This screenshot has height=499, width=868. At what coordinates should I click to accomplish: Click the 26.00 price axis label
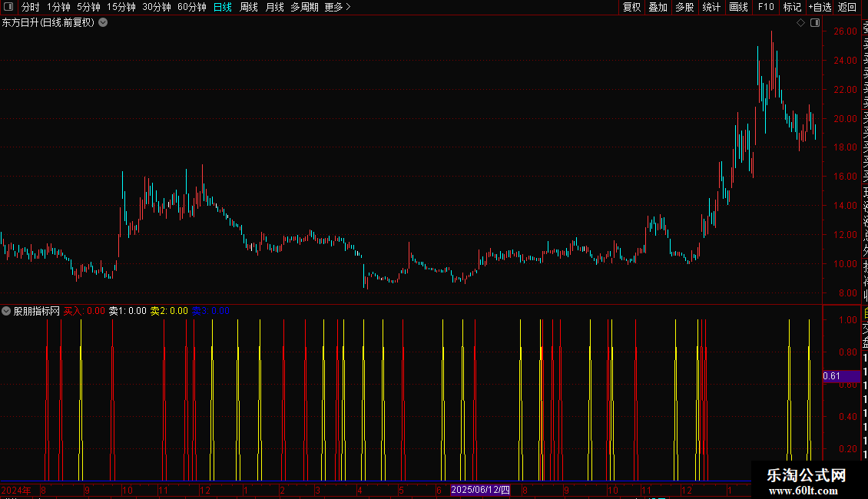coord(845,31)
